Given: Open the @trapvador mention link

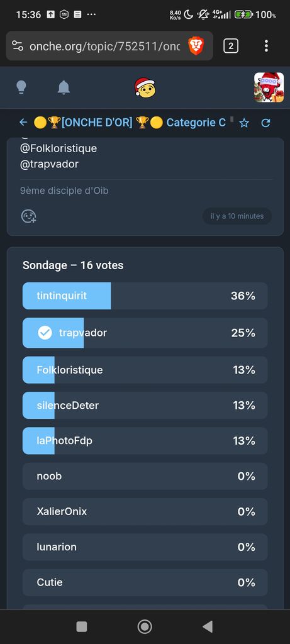Looking at the screenshot, I should coord(49,164).
